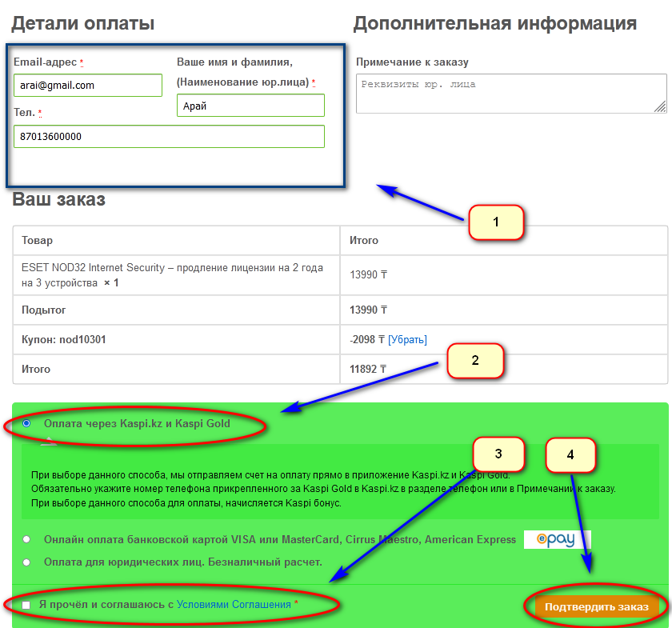Click the Примечание к заказу textarea
Viewport: 672px width, 628px height.
(x=511, y=94)
